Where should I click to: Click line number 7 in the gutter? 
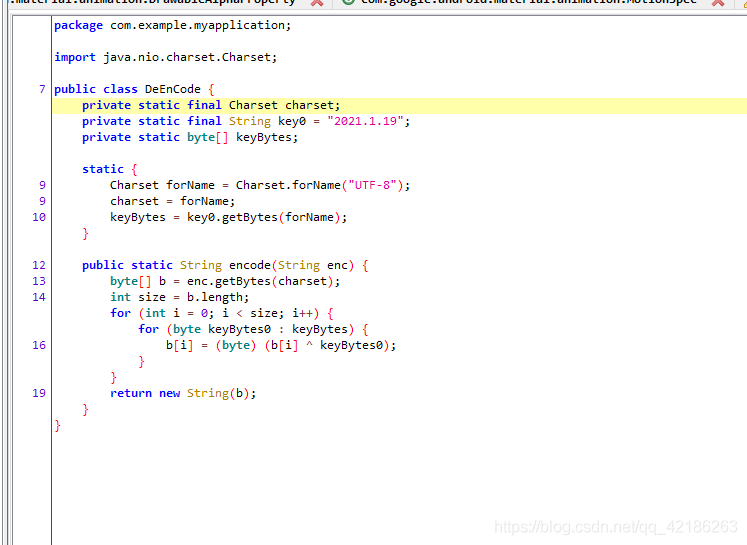[42, 89]
